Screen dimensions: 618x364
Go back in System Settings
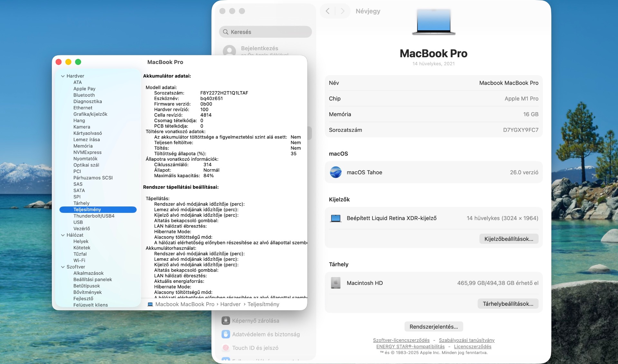pyautogui.click(x=328, y=11)
